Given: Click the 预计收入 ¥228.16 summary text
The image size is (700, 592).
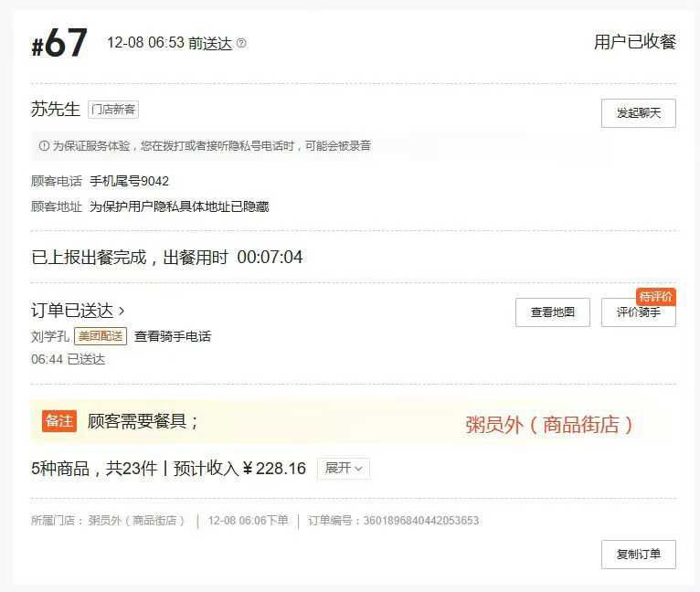Looking at the screenshot, I should coord(239,469).
